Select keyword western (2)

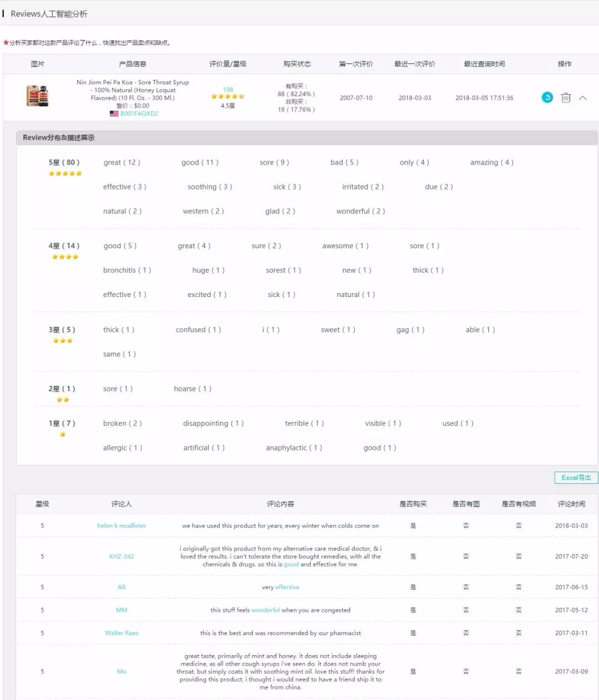pos(204,211)
